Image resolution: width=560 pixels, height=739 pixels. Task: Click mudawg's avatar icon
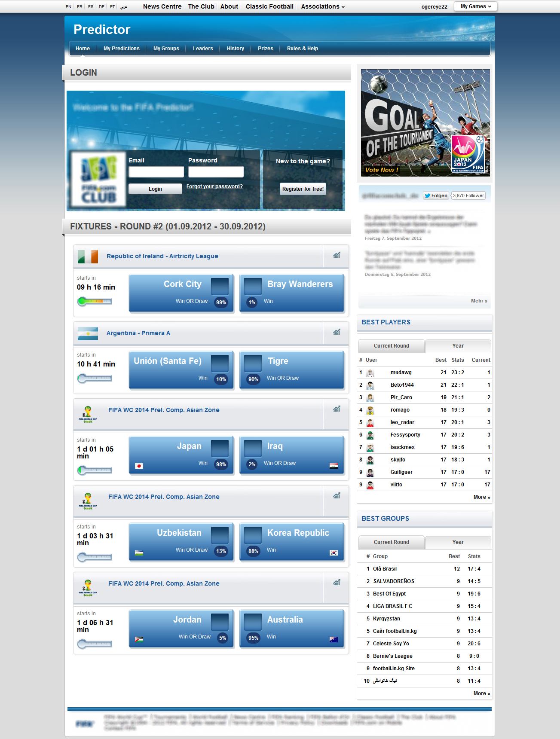point(370,373)
